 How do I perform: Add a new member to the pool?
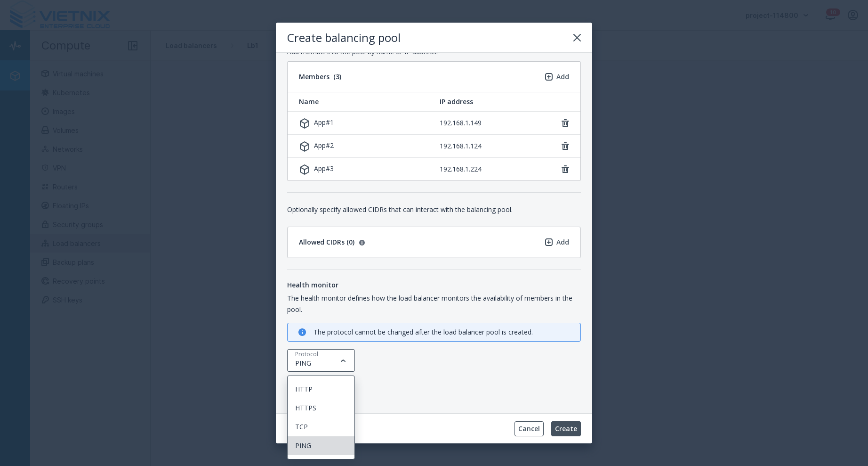[557, 77]
